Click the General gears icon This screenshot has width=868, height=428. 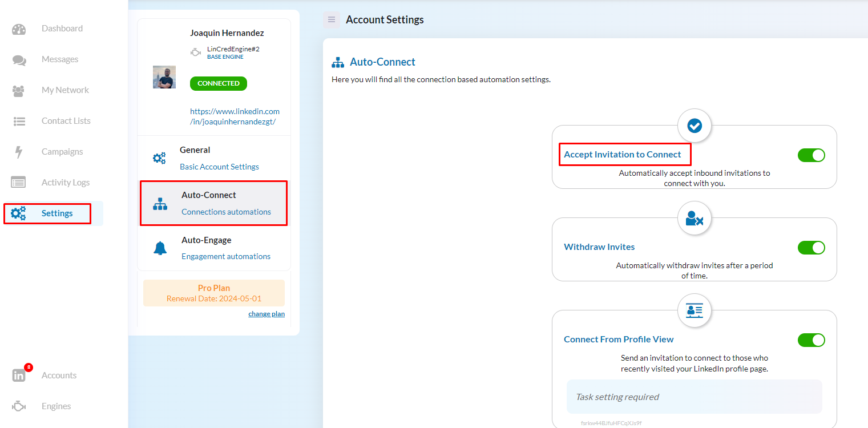pyautogui.click(x=159, y=158)
